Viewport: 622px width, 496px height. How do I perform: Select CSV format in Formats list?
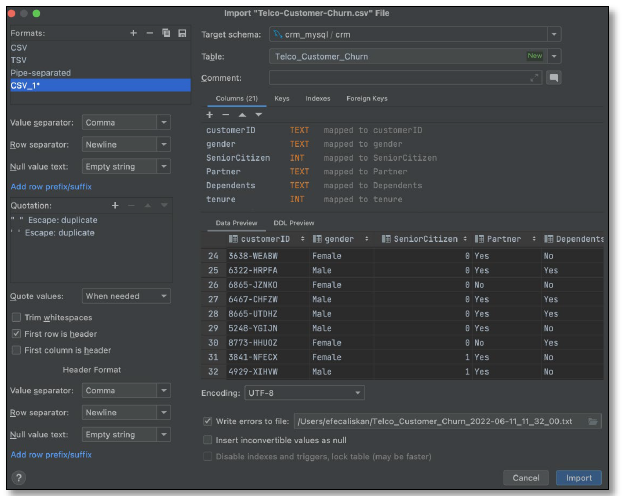click(x=100, y=48)
